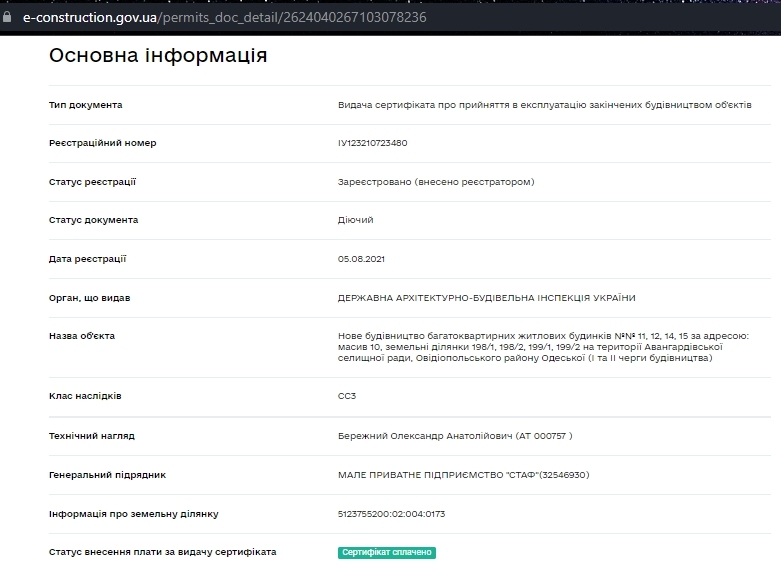The image size is (781, 572).
Task: Click the green 'Сертифікат сплачено' badge
Action: [387, 553]
